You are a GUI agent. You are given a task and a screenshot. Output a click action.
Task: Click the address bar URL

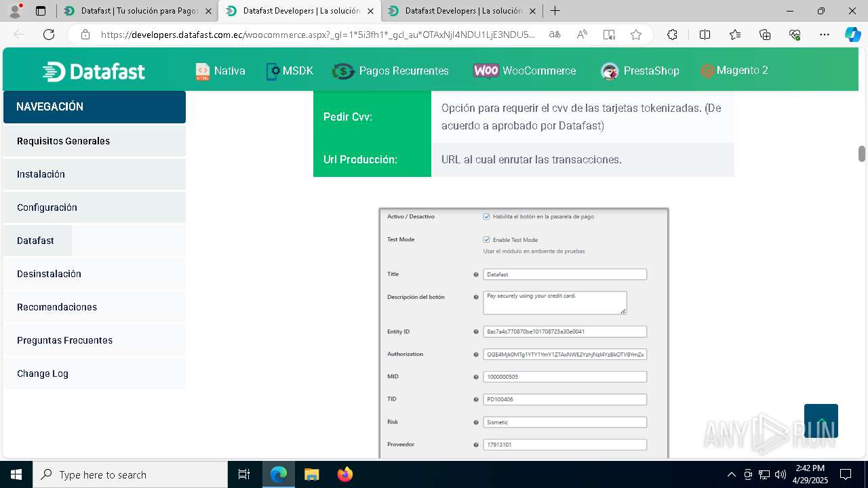[x=317, y=35]
